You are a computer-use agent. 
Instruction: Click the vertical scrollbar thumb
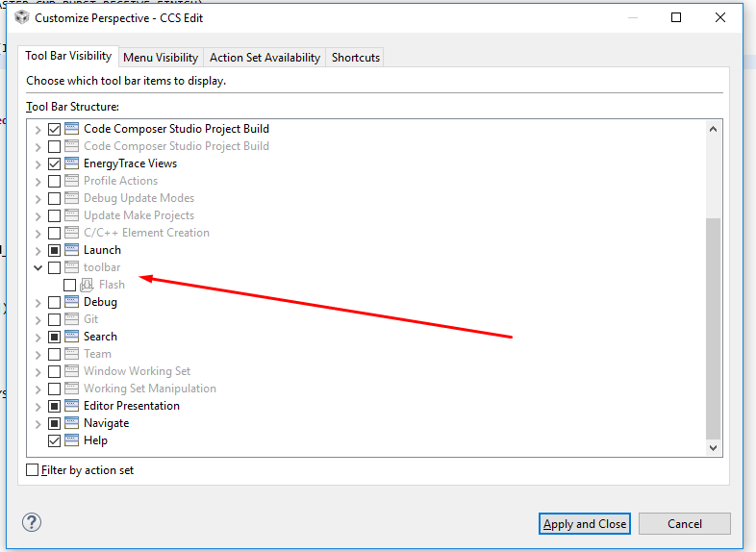[x=713, y=328]
